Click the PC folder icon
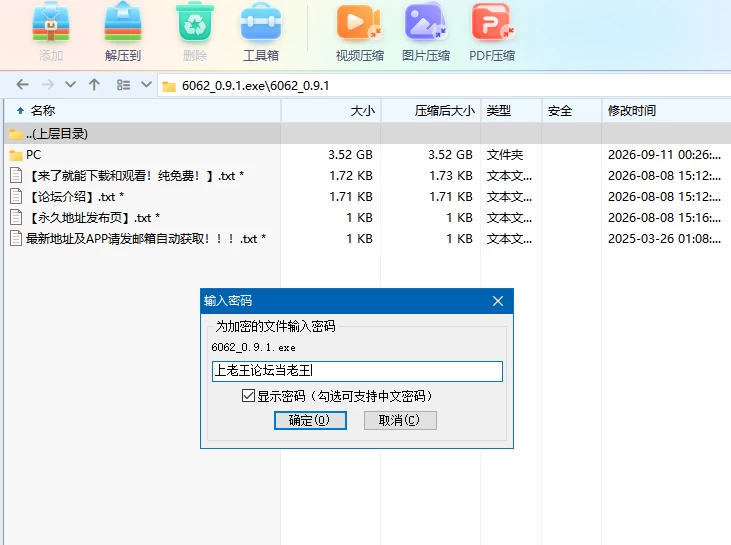 pos(16,155)
